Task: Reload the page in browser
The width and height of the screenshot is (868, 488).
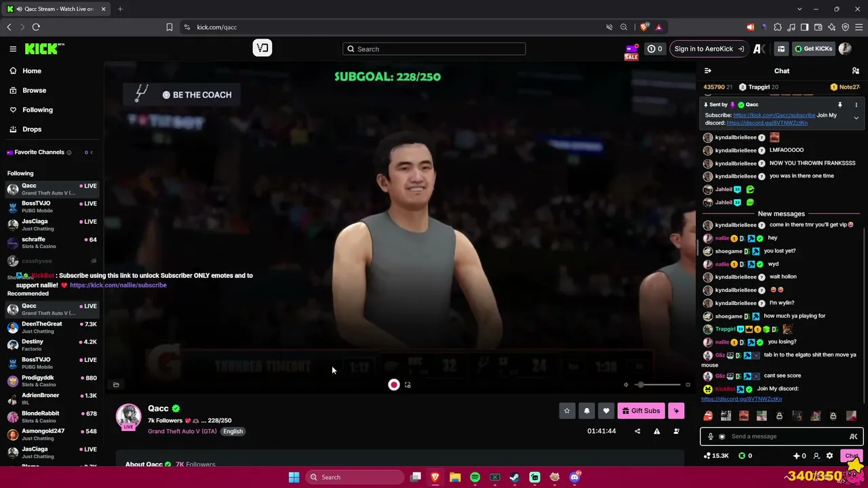Action: coord(36,27)
